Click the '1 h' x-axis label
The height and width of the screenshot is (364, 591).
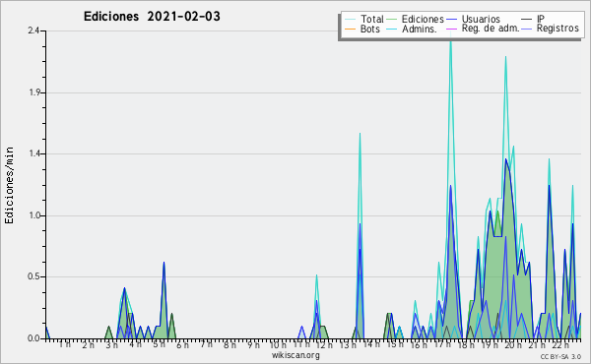(64, 344)
